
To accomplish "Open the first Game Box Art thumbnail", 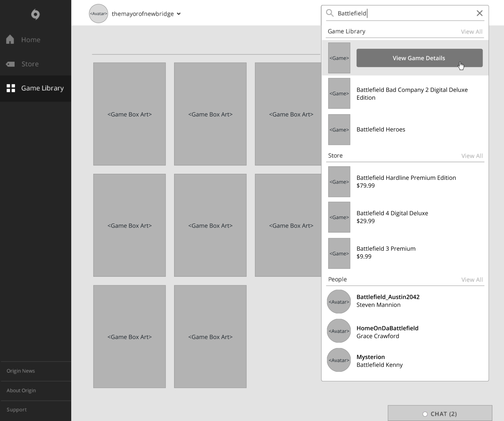I will coord(130,114).
